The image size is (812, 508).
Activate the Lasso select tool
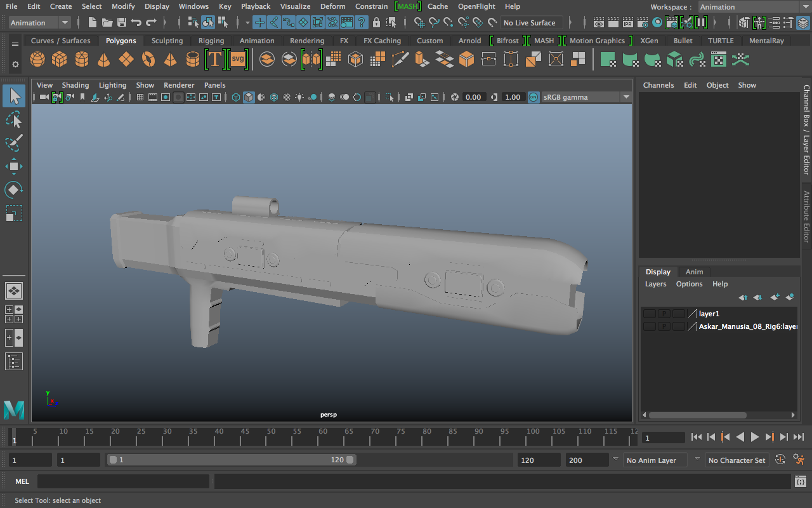pos(14,119)
